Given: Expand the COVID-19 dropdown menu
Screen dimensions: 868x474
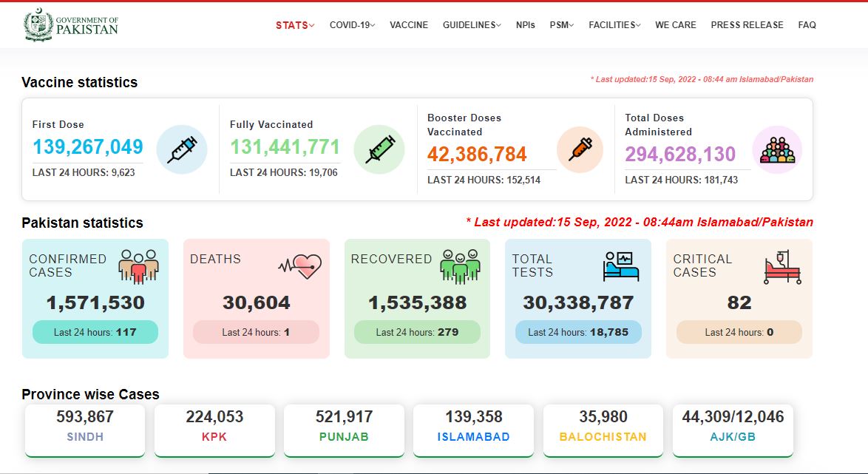Looking at the screenshot, I should 352,25.
